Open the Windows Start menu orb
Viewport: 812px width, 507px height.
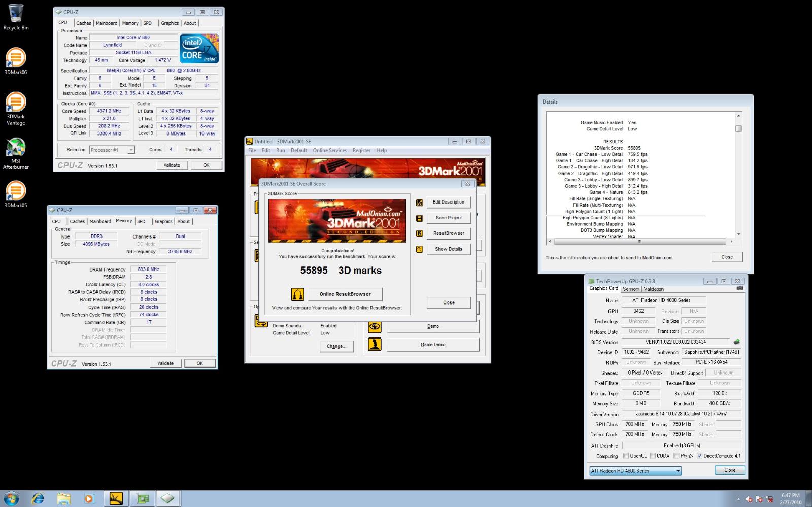pyautogui.click(x=11, y=498)
